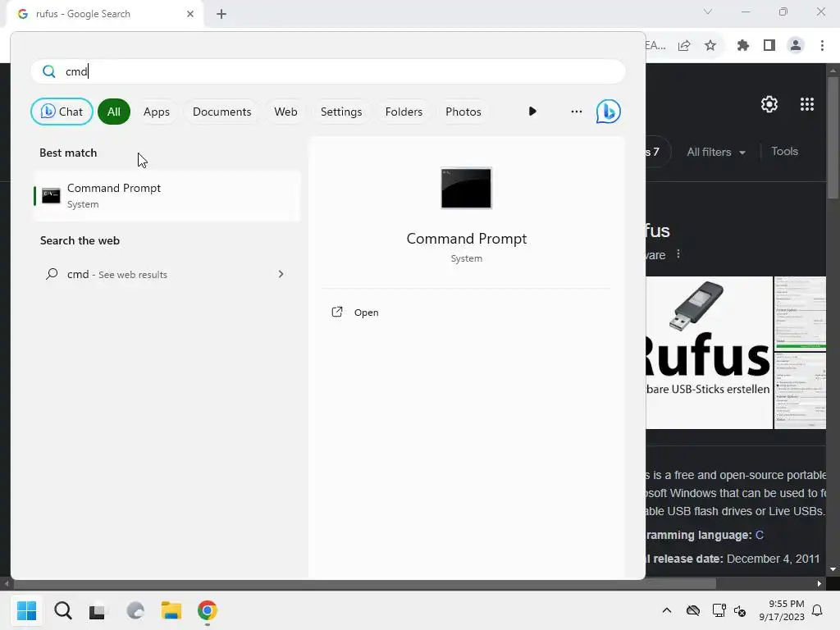Switch to the Web filter tab
The height and width of the screenshot is (630, 840).
coord(285,112)
